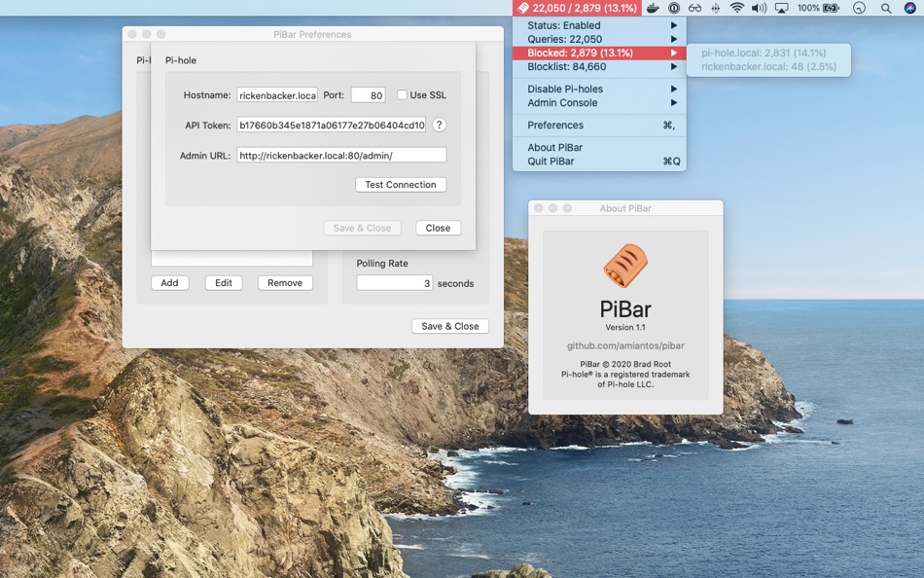This screenshot has height=578, width=924.
Task: Click the API Token field
Action: [x=331, y=125]
